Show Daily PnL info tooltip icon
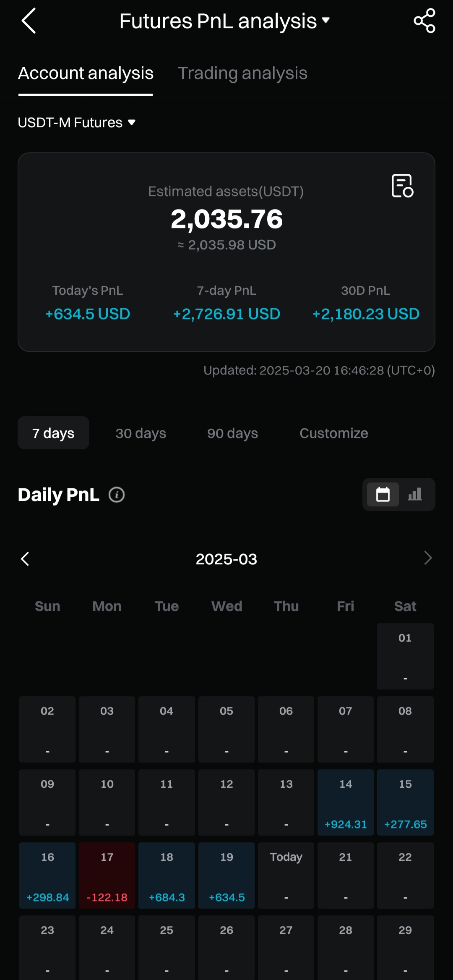Viewport: 453px width, 980px height. pyautogui.click(x=117, y=495)
